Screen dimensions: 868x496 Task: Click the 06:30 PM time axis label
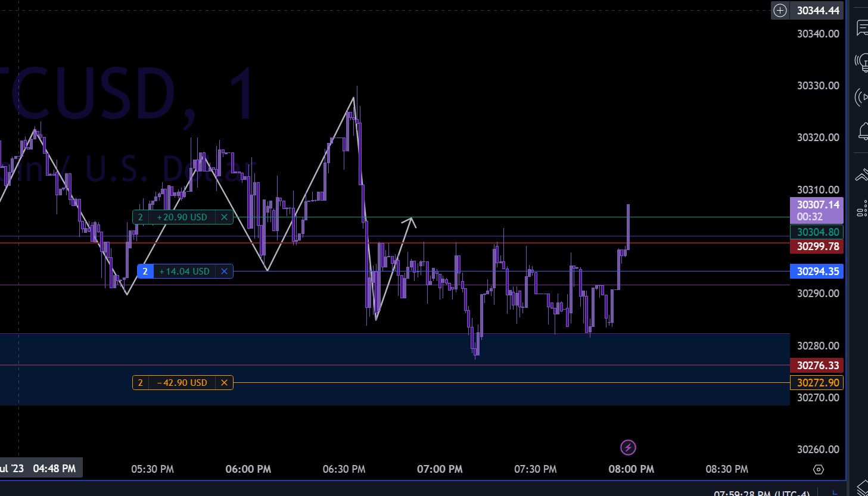344,469
